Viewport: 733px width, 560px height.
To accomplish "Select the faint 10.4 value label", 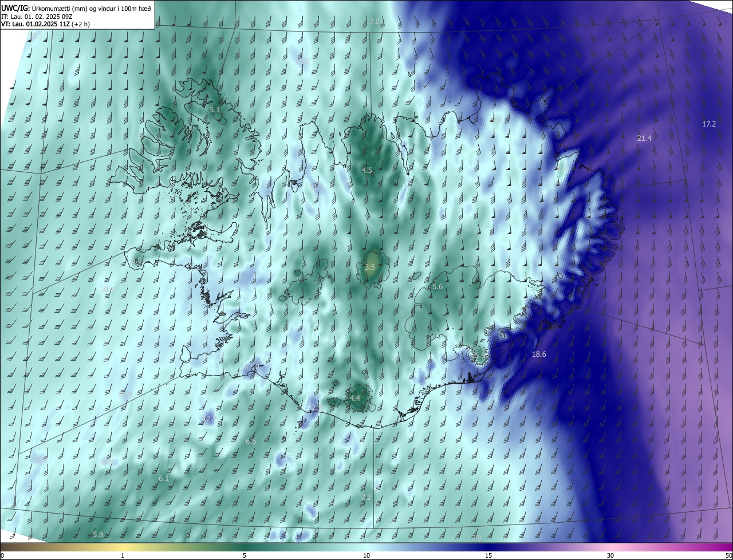I will coord(107,290).
